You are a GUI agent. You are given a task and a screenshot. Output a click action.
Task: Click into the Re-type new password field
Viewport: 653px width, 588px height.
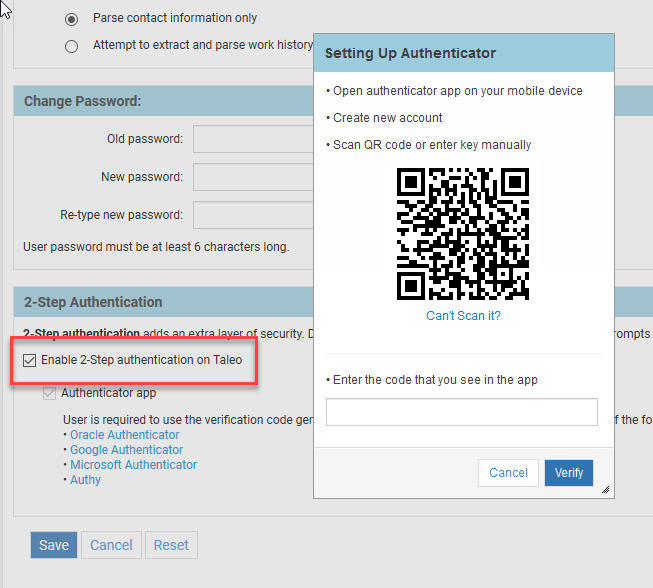coord(253,215)
